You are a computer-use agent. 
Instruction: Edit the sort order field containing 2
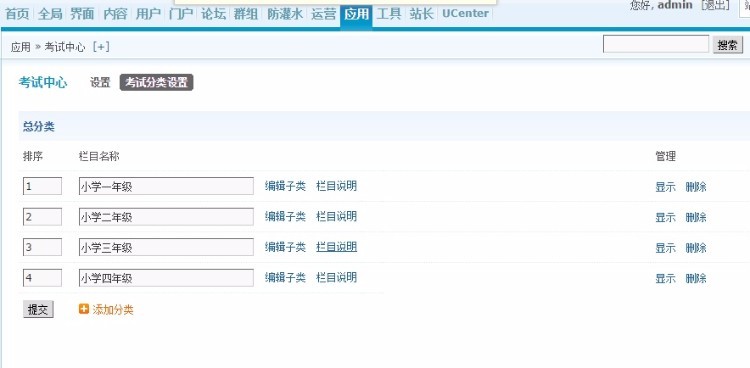pyautogui.click(x=43, y=217)
